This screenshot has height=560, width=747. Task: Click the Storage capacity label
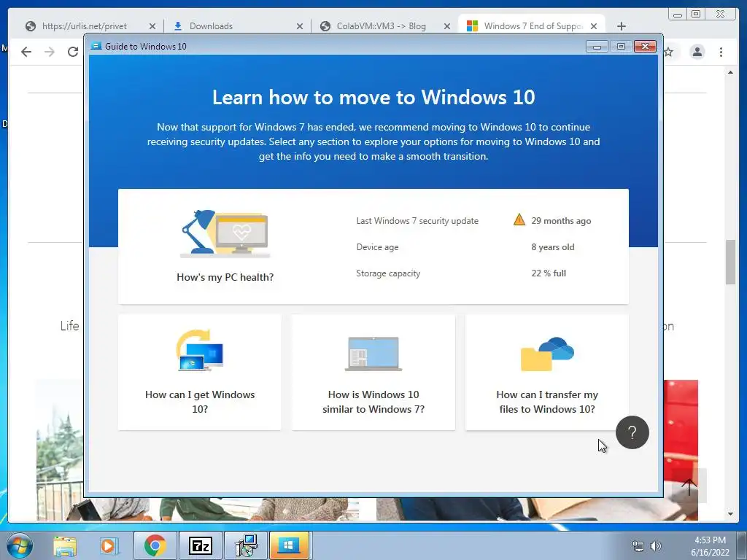[x=388, y=273]
